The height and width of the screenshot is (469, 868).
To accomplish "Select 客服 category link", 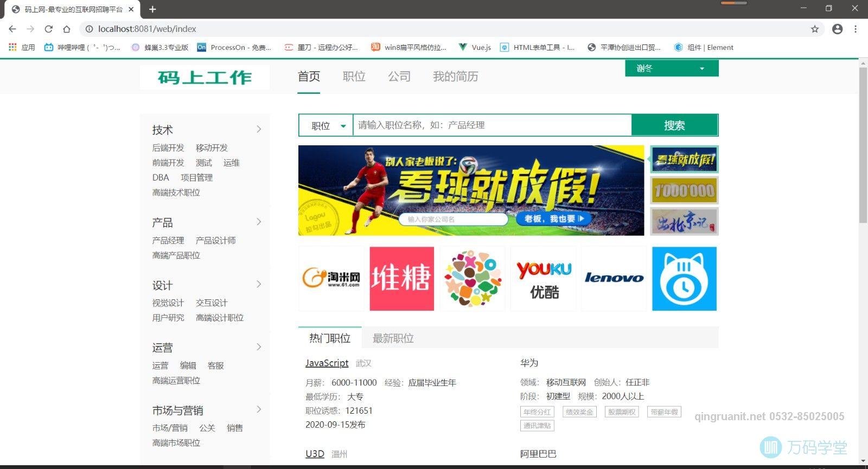I will click(215, 365).
